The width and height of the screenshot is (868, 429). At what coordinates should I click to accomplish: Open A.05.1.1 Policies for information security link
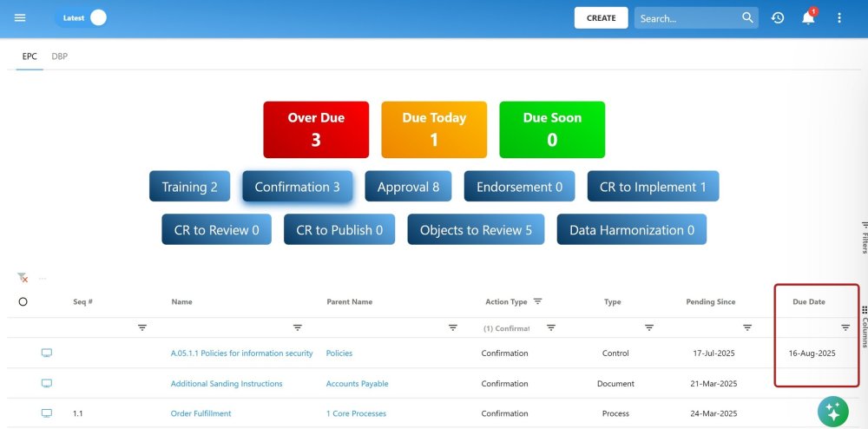point(242,353)
